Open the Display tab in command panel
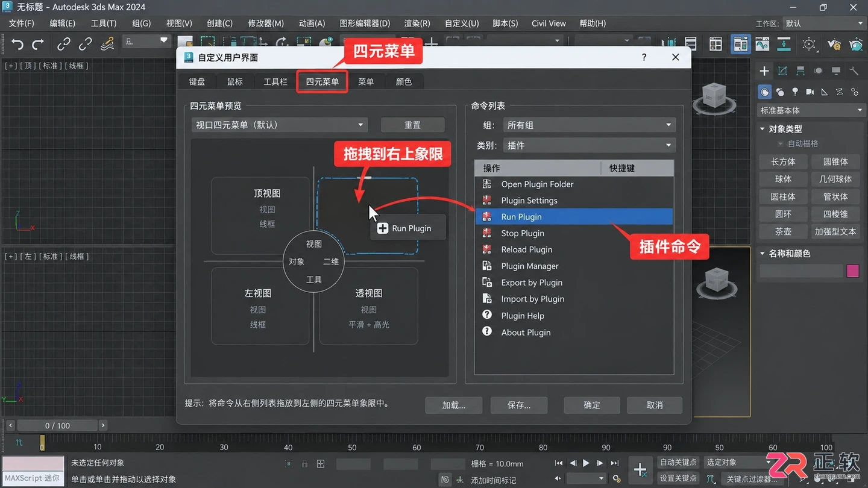 [x=836, y=70]
